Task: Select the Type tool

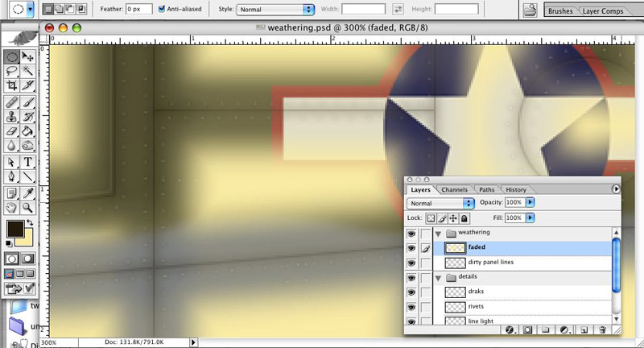Action: tap(27, 162)
